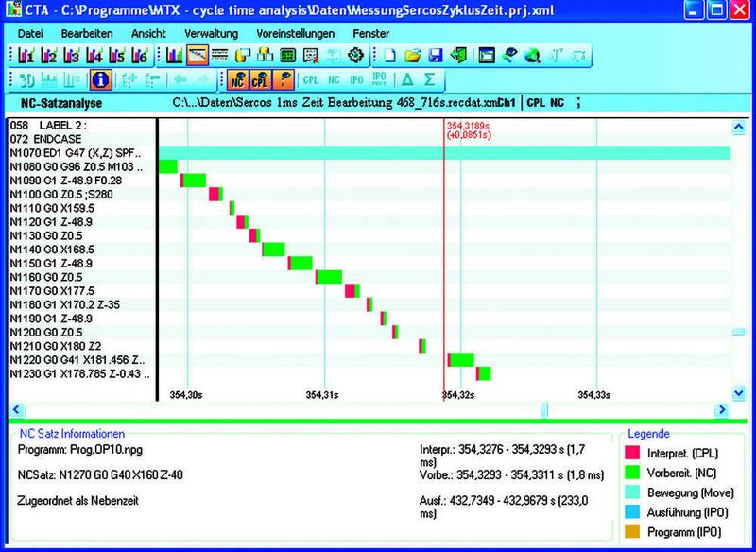The height and width of the screenshot is (552, 756).
Task: Create new document with blank page icon
Action: (x=390, y=56)
